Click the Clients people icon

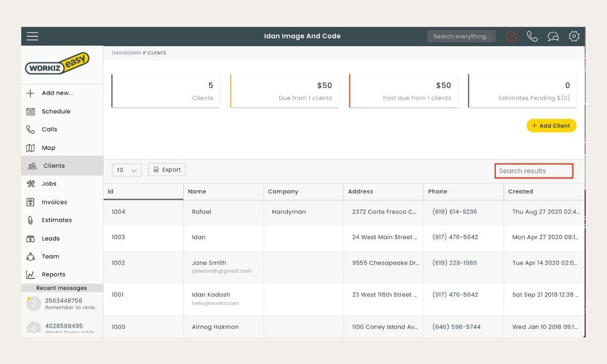pos(32,166)
